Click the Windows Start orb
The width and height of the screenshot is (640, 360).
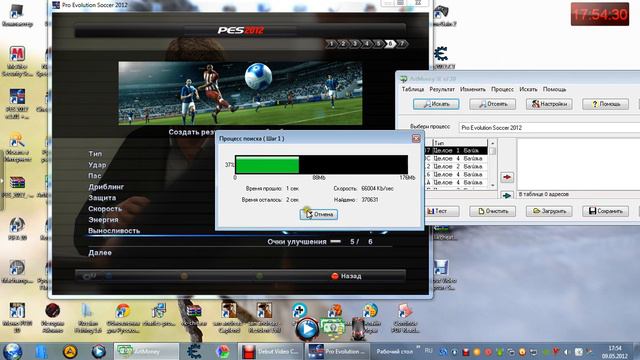[13, 351]
